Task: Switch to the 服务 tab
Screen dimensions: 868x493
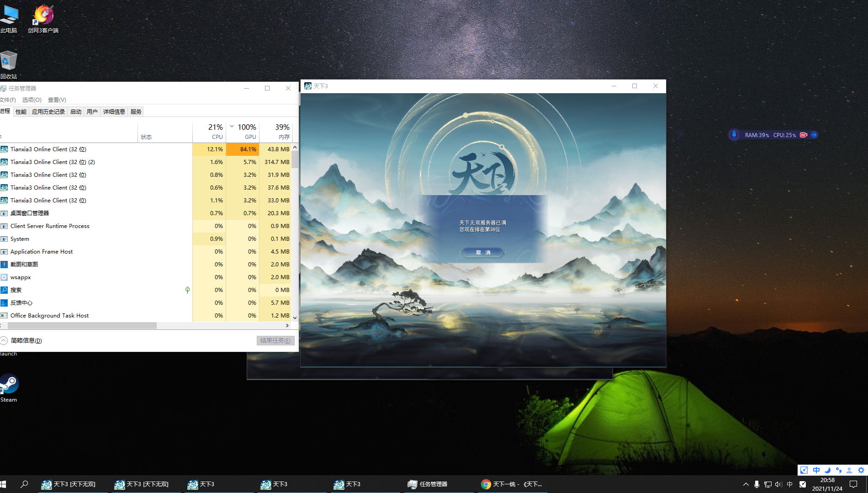Action: [136, 111]
